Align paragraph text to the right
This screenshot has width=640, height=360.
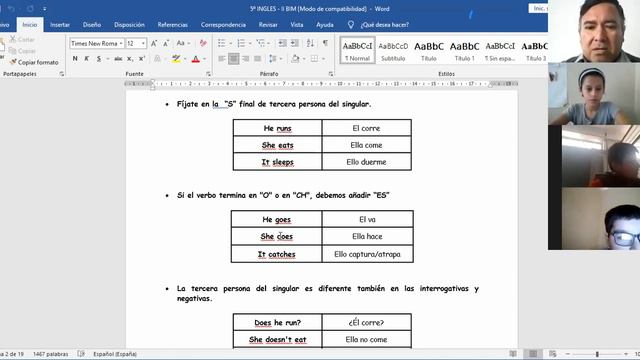[245, 59]
